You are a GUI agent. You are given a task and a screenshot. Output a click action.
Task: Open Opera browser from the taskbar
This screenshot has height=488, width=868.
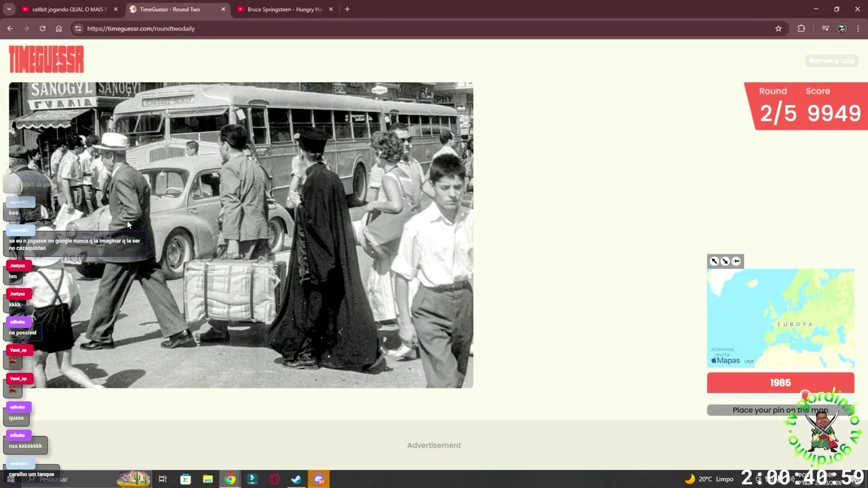(x=274, y=479)
